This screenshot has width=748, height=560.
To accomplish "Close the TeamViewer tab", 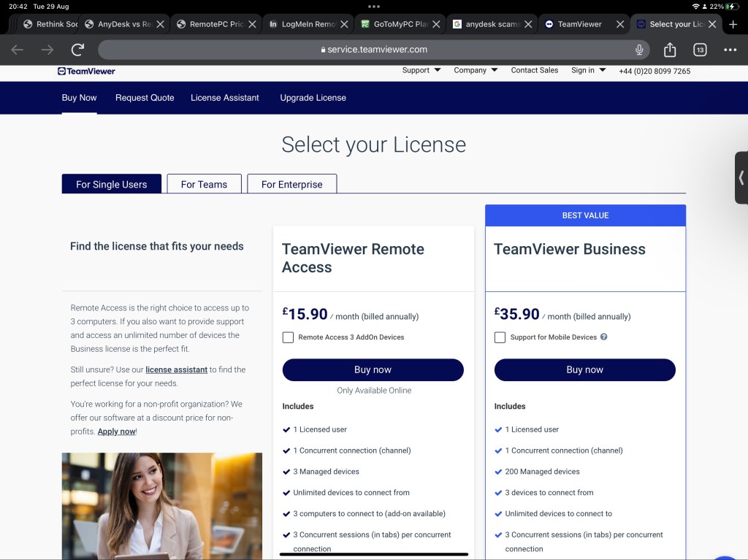I will click(x=620, y=24).
